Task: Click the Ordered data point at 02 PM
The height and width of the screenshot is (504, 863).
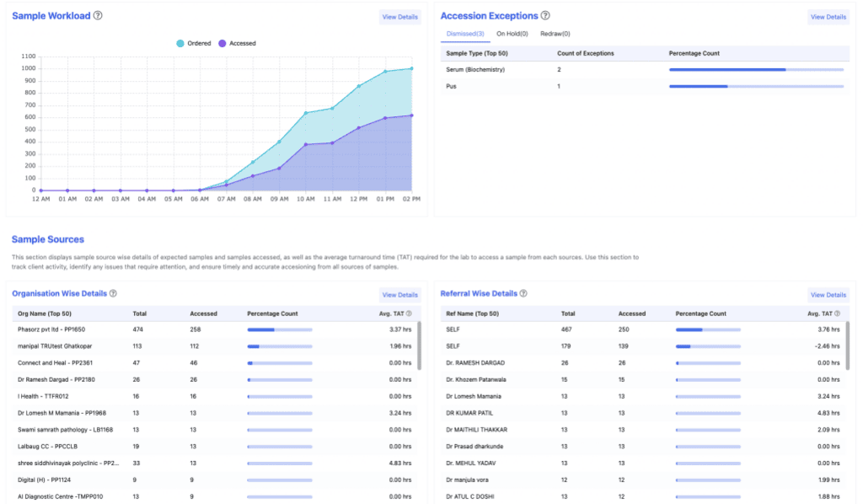Action: pyautogui.click(x=412, y=68)
